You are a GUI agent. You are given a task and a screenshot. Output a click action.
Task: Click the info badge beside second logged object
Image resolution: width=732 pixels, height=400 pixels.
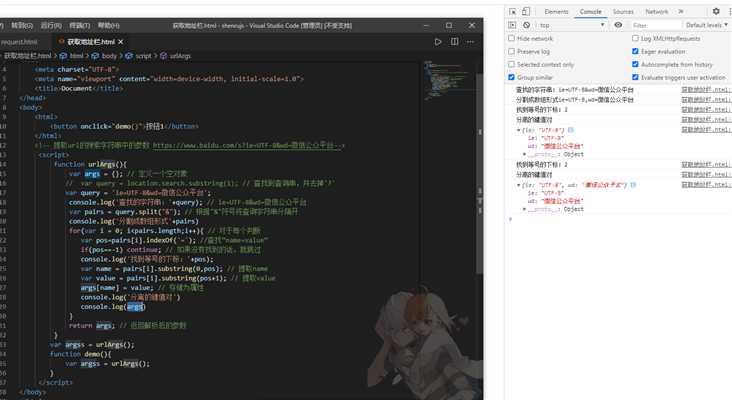tap(633, 185)
